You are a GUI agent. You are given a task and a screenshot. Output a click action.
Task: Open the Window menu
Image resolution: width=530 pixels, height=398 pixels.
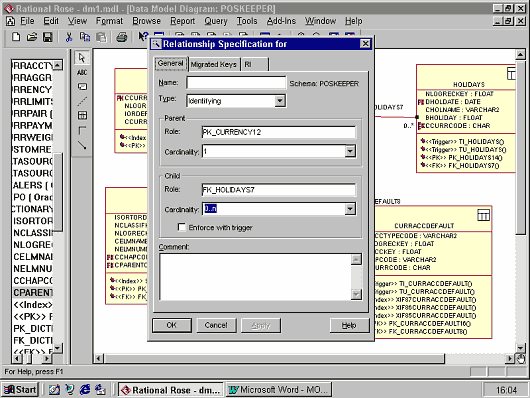[x=320, y=21]
